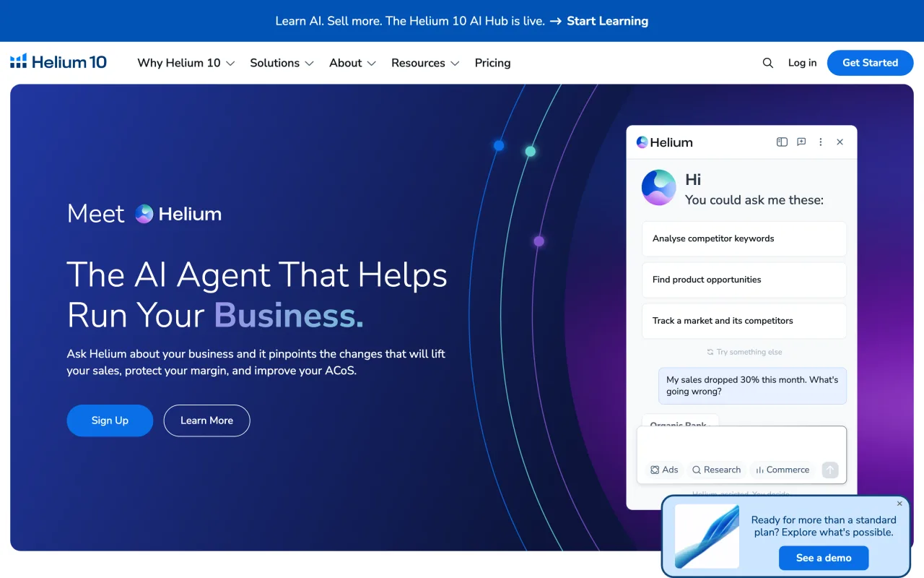
Task: Open the three-dot options menu in Helium chat
Action: (x=821, y=142)
